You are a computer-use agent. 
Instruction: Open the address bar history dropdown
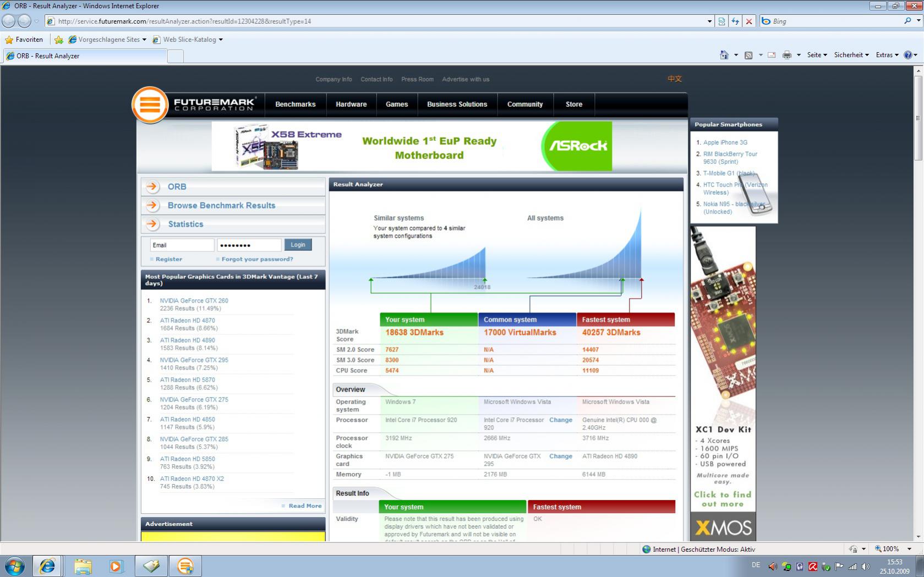[709, 21]
